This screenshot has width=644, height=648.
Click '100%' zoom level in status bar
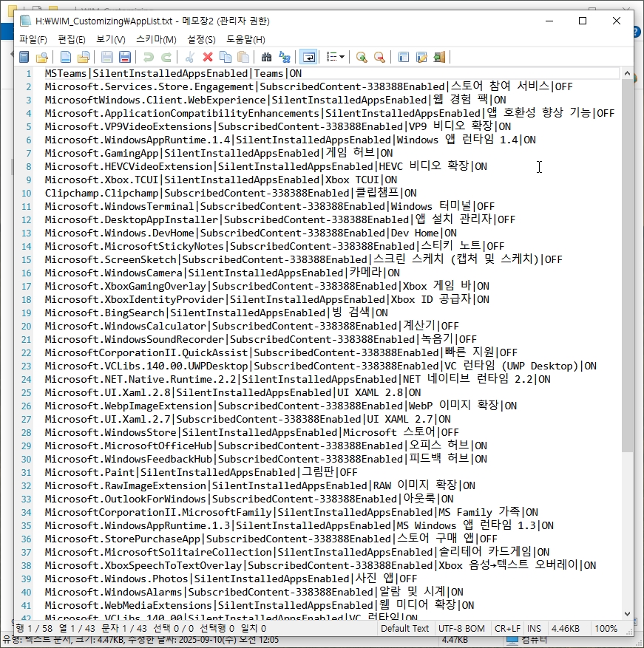(606, 628)
